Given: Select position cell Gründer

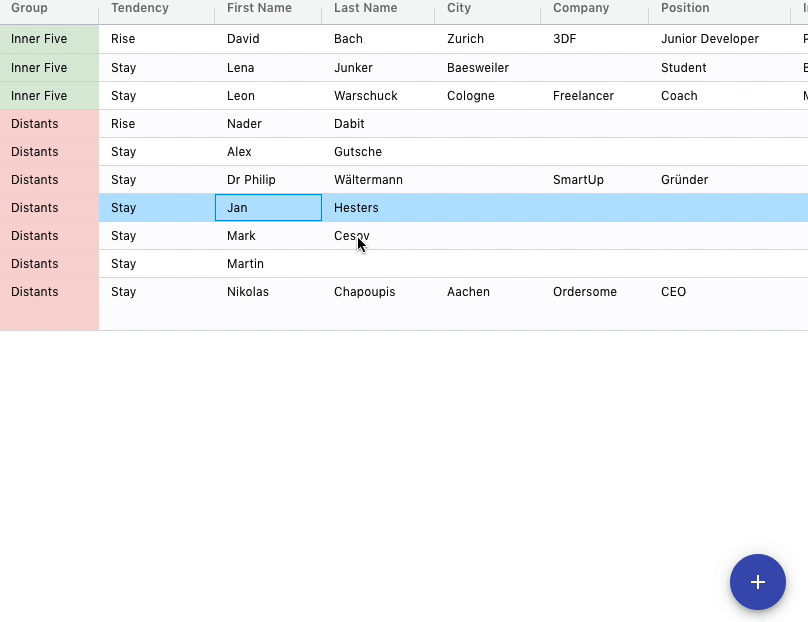Looking at the screenshot, I should click(x=719, y=180).
